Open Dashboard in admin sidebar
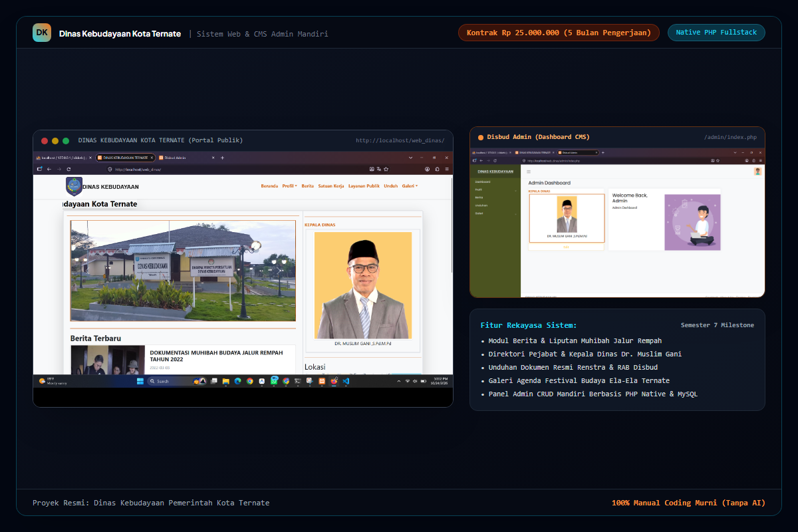This screenshot has height=532, width=798. point(483,182)
